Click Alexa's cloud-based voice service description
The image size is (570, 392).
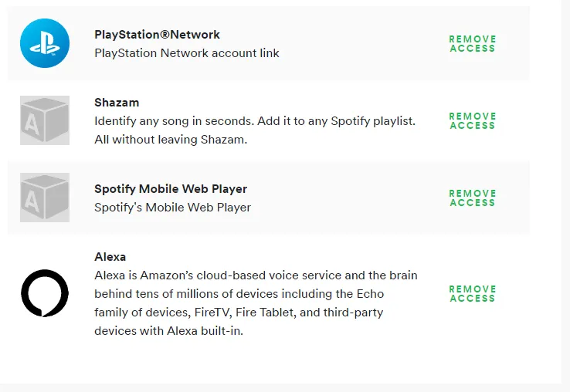(x=256, y=275)
